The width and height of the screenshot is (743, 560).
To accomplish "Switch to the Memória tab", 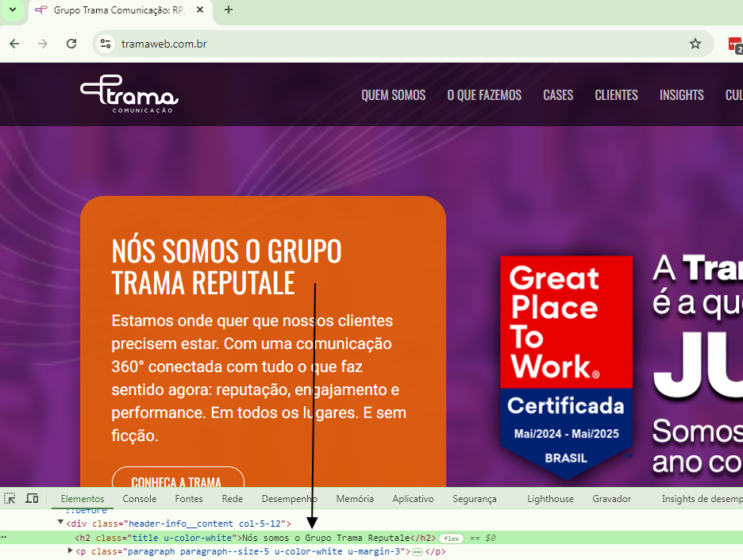I will (x=355, y=499).
